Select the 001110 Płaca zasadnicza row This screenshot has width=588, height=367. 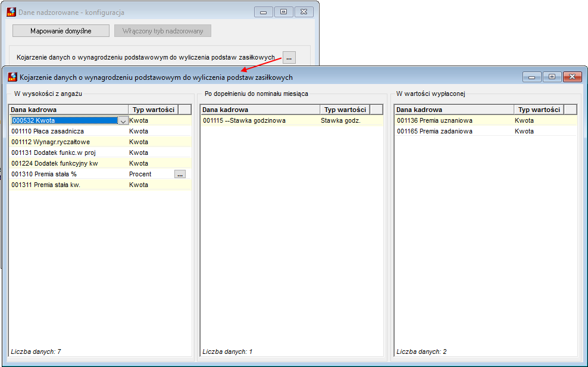click(x=100, y=131)
